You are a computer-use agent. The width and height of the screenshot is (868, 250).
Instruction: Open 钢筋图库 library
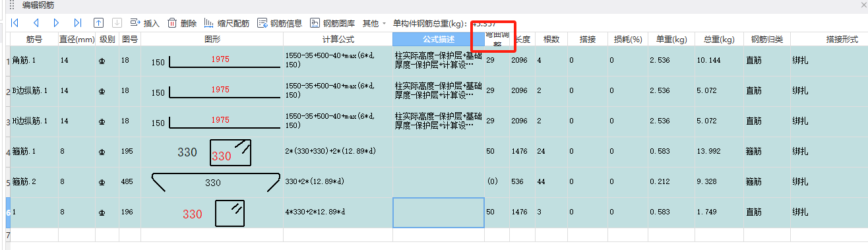332,23
